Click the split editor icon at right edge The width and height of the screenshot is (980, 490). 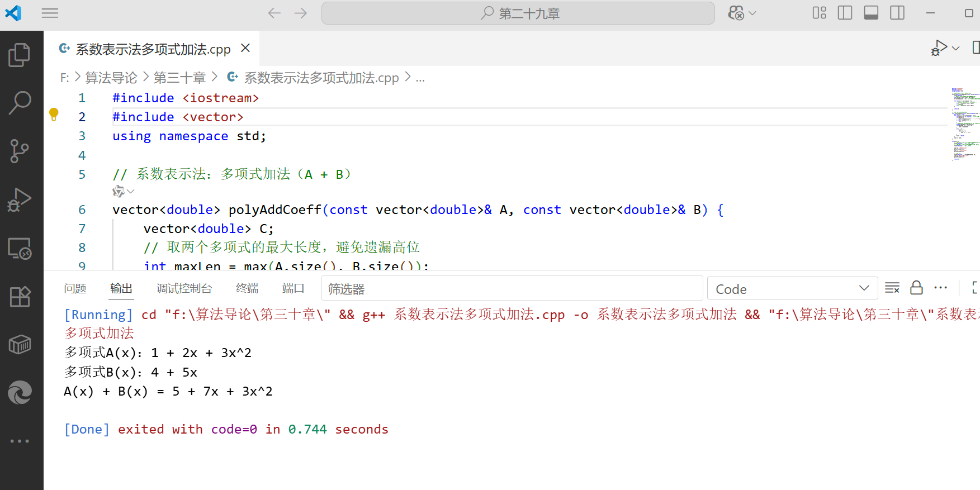coord(976,48)
